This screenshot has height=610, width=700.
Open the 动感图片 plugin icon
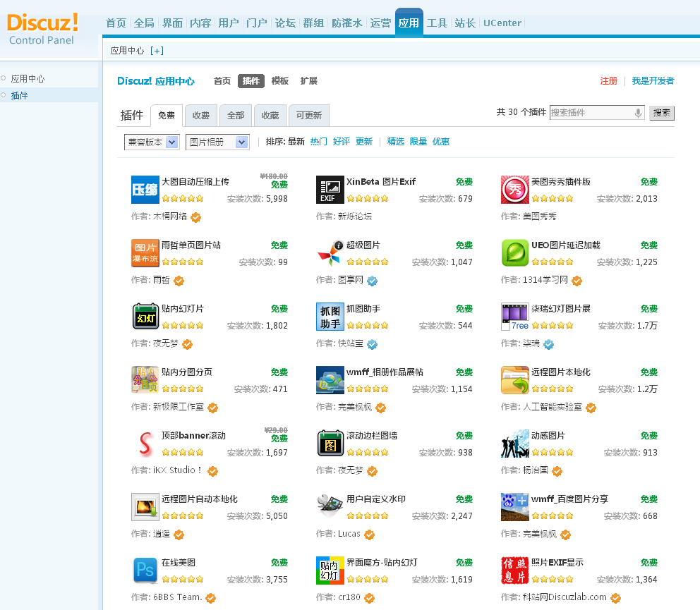pyautogui.click(x=514, y=444)
